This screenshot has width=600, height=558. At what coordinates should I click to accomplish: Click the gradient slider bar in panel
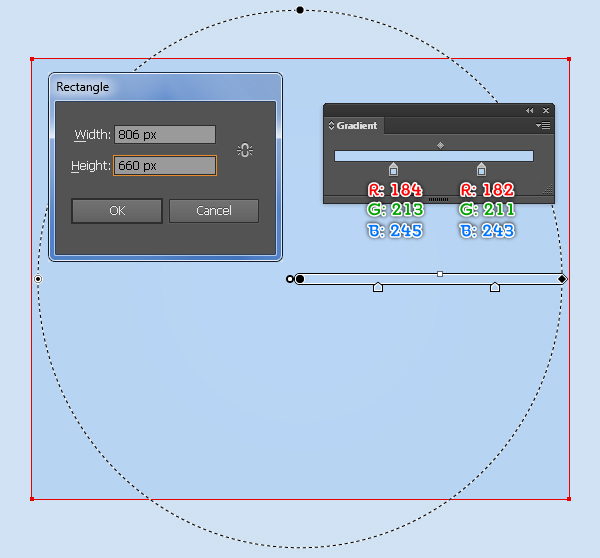pos(434,156)
